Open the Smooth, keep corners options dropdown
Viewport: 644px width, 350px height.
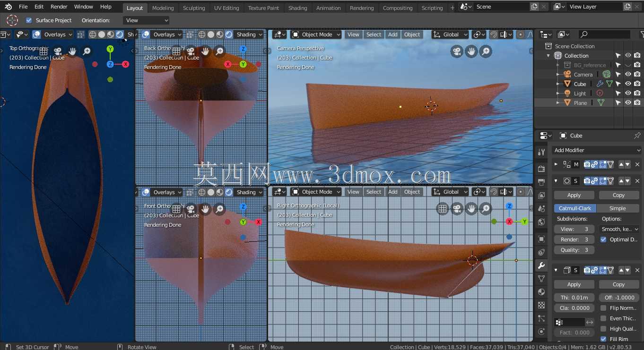pyautogui.click(x=619, y=229)
